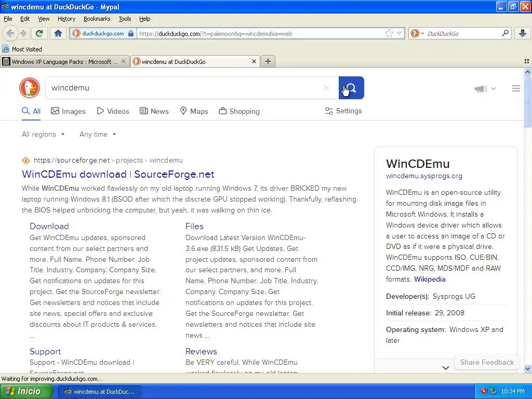The width and height of the screenshot is (532, 399).
Task: Open the Wikipedia link in info panel
Action: [x=430, y=279]
